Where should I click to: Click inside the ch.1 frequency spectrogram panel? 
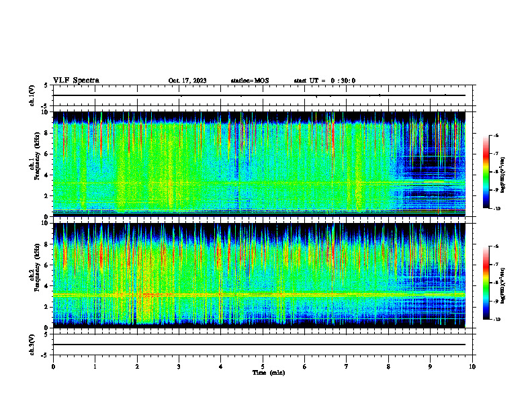pyautogui.click(x=259, y=164)
